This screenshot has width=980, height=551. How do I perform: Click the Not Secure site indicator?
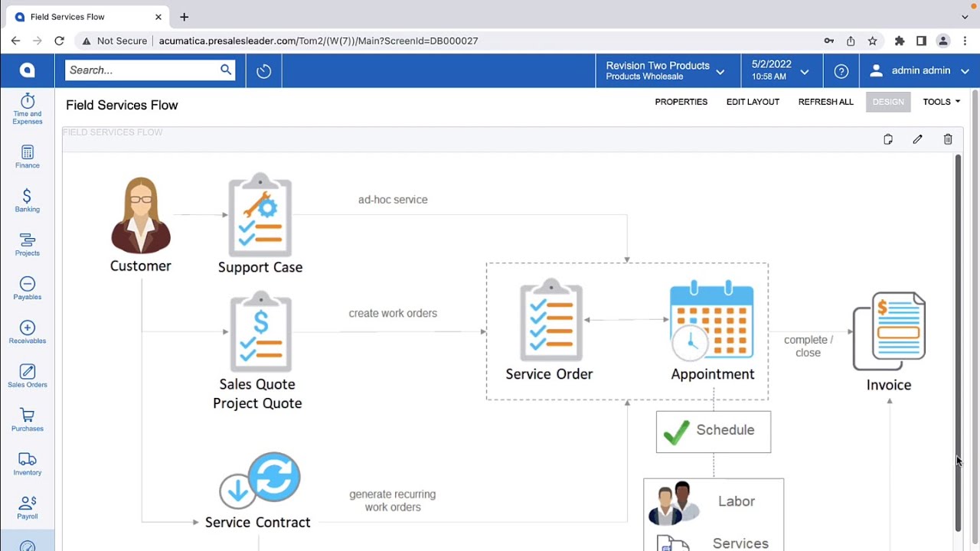[114, 41]
